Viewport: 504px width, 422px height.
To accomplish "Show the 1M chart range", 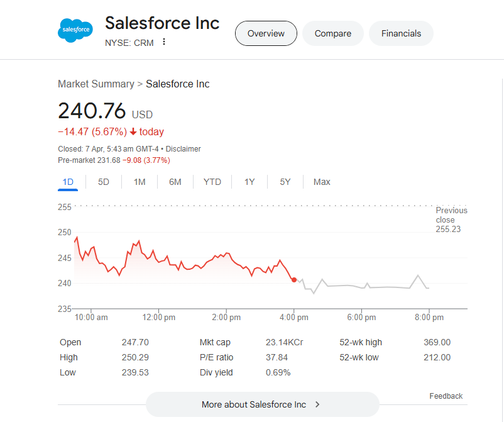I will click(x=140, y=182).
